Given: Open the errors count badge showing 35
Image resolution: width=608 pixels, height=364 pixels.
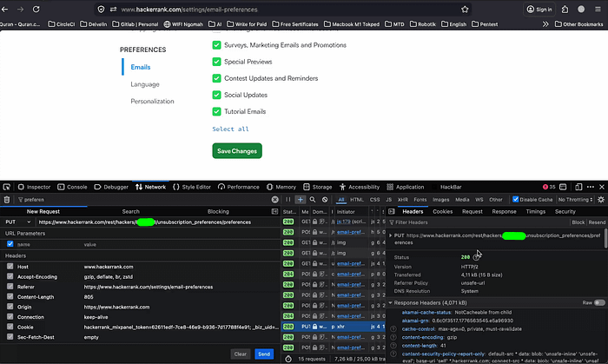Looking at the screenshot, I should 549,187.
